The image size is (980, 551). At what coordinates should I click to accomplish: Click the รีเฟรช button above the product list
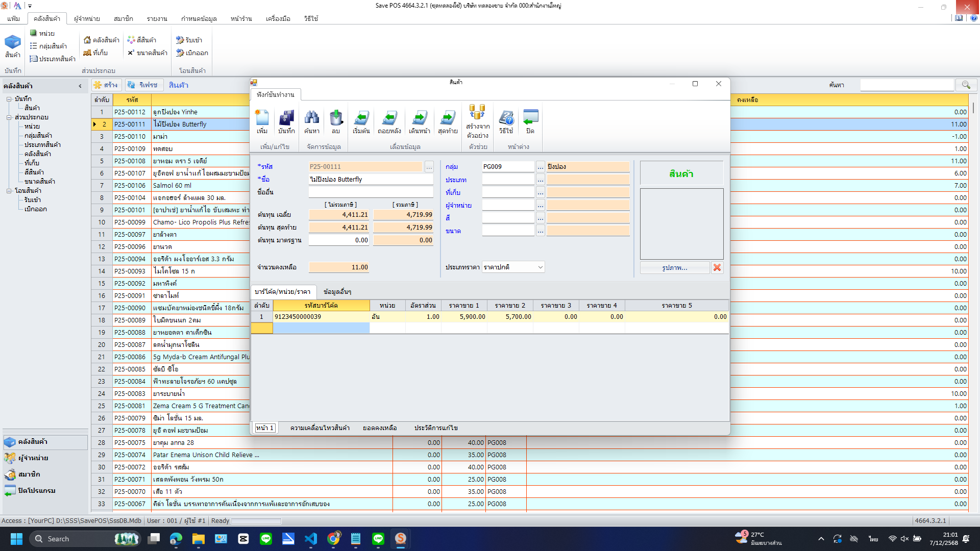(x=144, y=85)
